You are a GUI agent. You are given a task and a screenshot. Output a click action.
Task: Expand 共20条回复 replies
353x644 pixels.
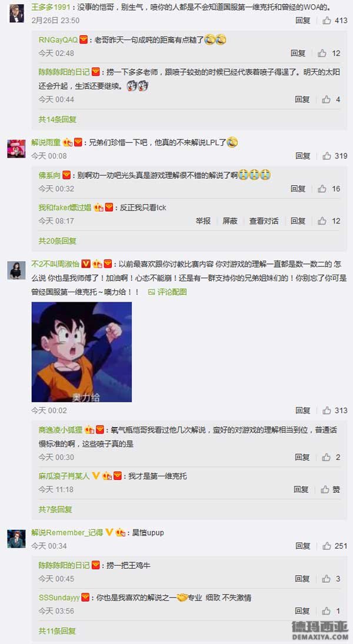click(58, 241)
